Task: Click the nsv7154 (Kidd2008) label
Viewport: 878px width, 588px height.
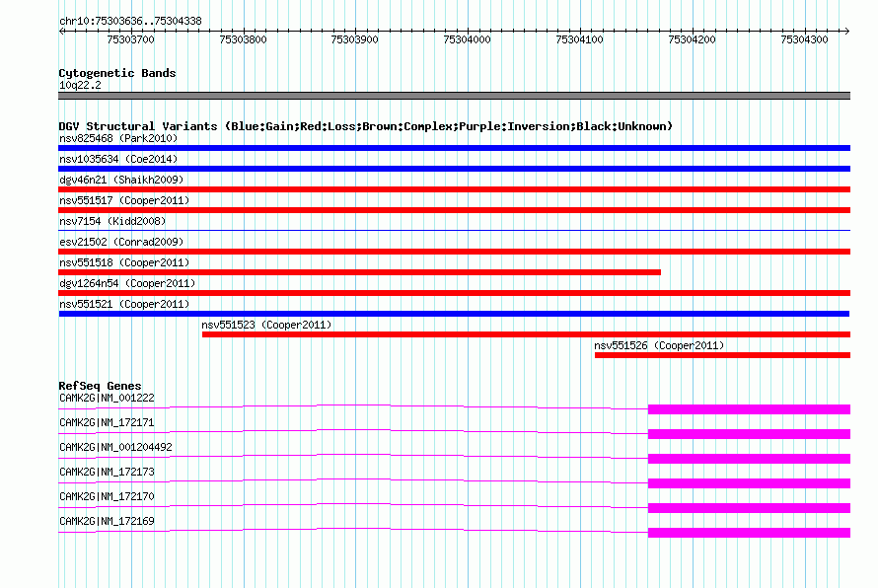Action: coord(112,221)
